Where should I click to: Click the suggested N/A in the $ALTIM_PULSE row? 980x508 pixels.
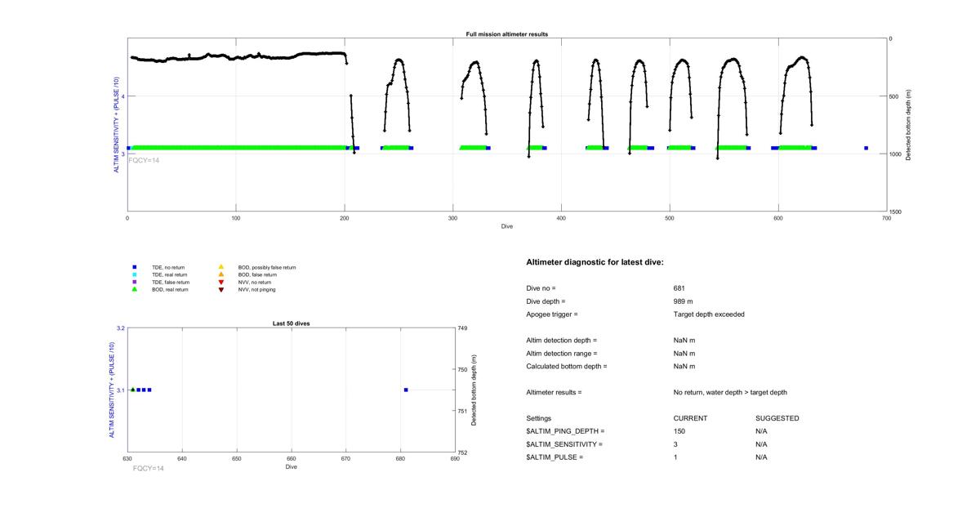pyautogui.click(x=762, y=457)
